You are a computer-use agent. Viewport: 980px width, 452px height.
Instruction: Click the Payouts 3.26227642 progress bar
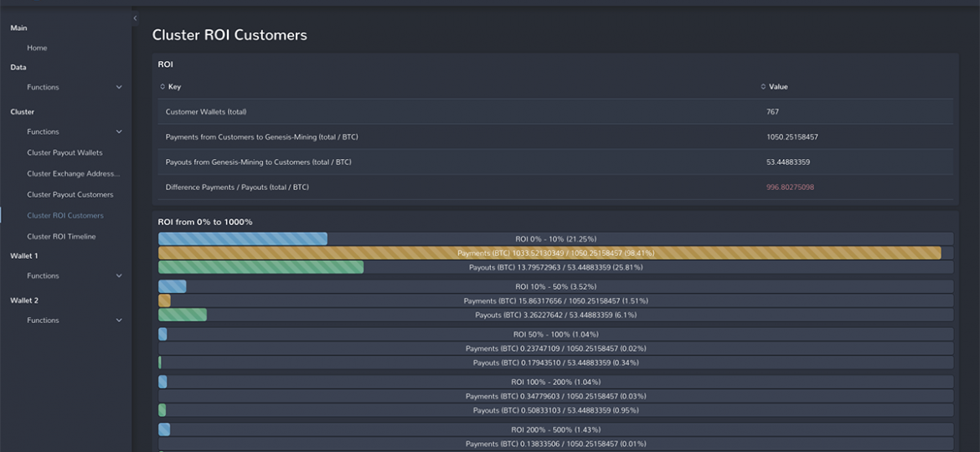pyautogui.click(x=555, y=316)
